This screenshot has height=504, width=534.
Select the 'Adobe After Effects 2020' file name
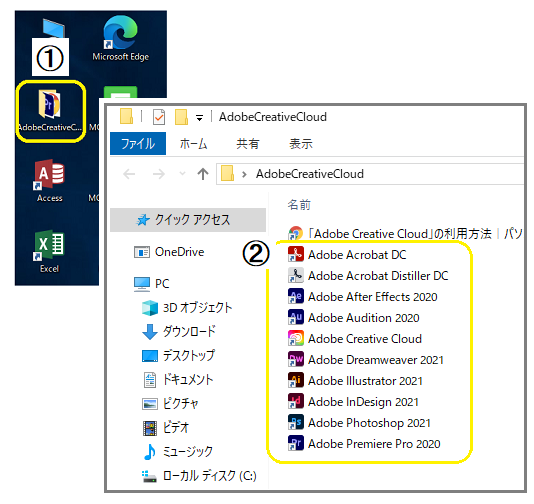[x=373, y=297]
